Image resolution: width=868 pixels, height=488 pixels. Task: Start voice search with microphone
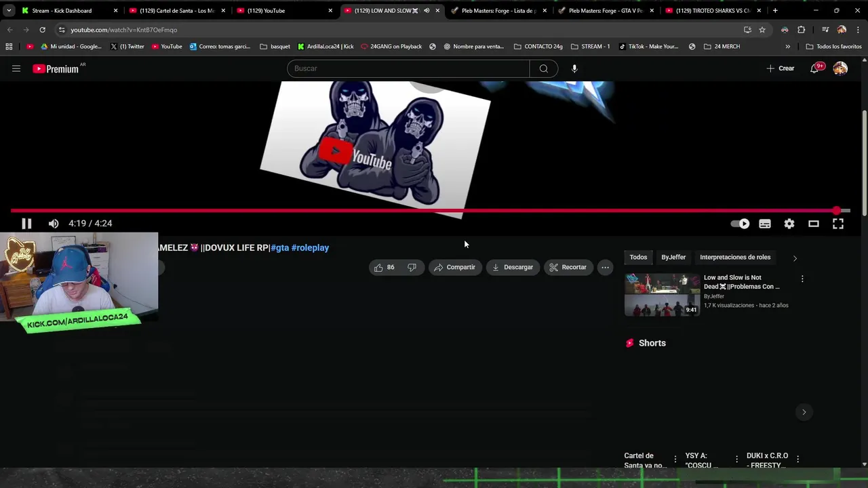click(574, 68)
